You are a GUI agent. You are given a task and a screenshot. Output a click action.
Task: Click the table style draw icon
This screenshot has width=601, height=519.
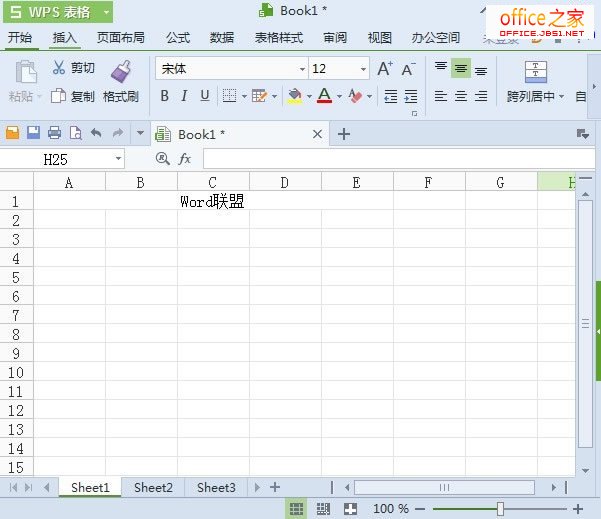click(259, 96)
